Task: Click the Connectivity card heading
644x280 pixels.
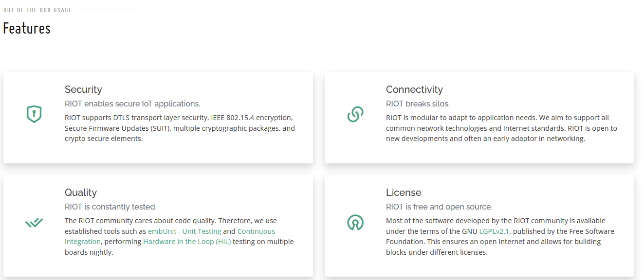Action: [x=414, y=89]
